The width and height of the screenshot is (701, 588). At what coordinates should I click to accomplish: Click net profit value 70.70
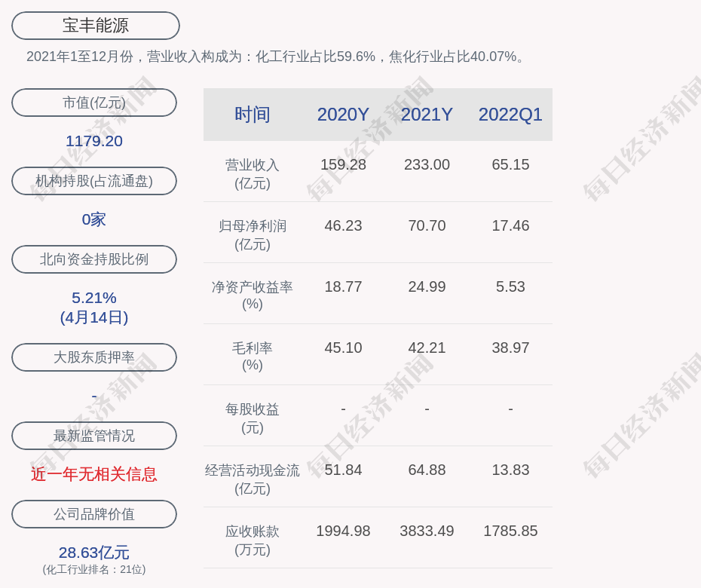coord(427,226)
